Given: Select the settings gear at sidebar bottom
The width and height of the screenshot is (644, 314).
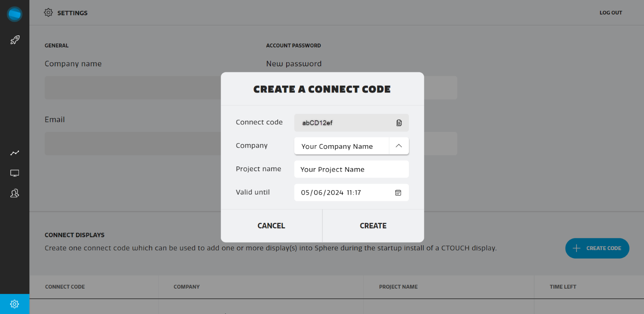Looking at the screenshot, I should (15, 304).
